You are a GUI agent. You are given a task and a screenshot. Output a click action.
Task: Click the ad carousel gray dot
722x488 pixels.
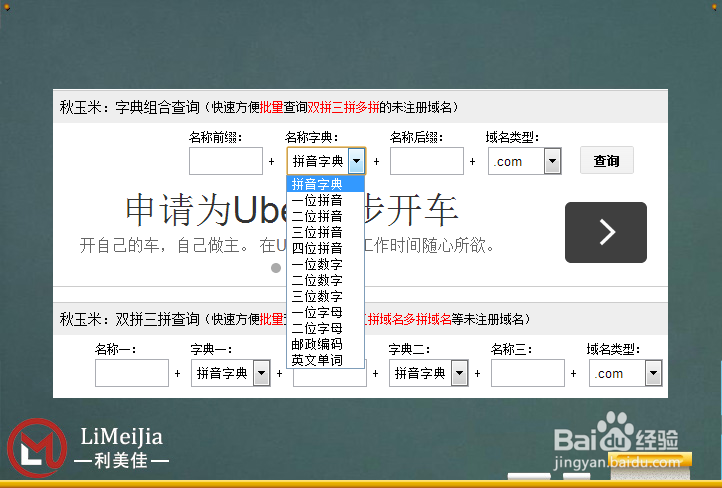click(x=276, y=268)
